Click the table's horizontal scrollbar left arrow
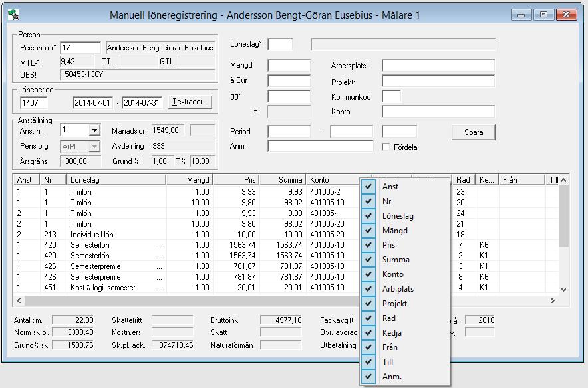The image size is (588, 388). coord(19,300)
